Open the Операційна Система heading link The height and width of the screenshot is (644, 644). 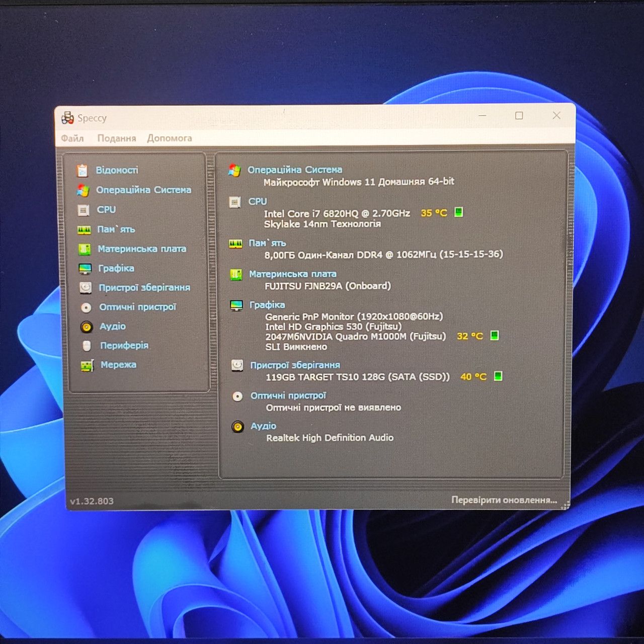pos(295,170)
